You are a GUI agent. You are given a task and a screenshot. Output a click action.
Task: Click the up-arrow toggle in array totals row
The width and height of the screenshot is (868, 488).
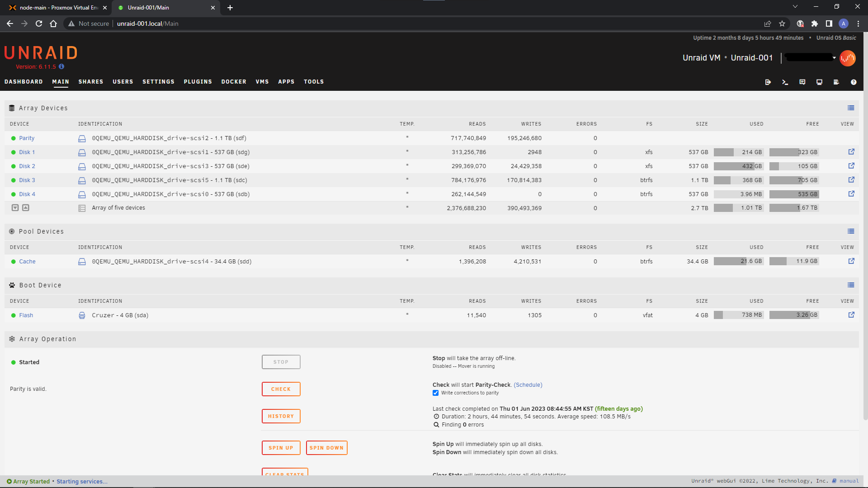[x=26, y=208]
